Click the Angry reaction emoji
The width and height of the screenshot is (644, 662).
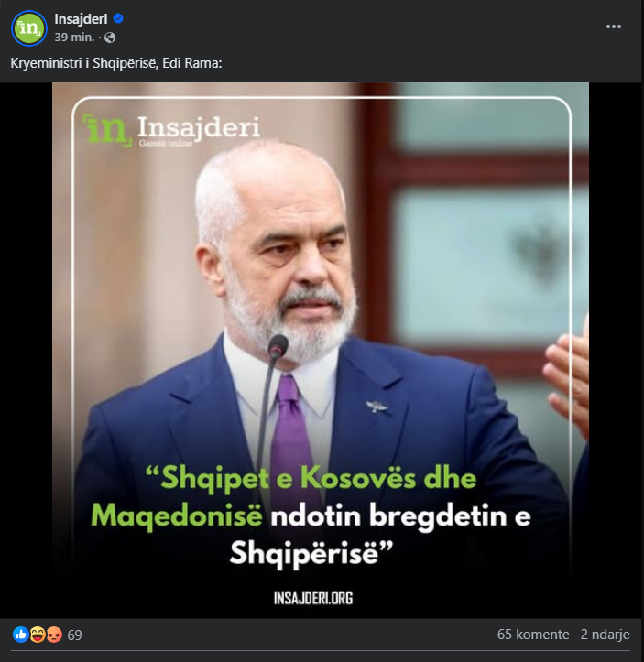pyautogui.click(x=54, y=635)
